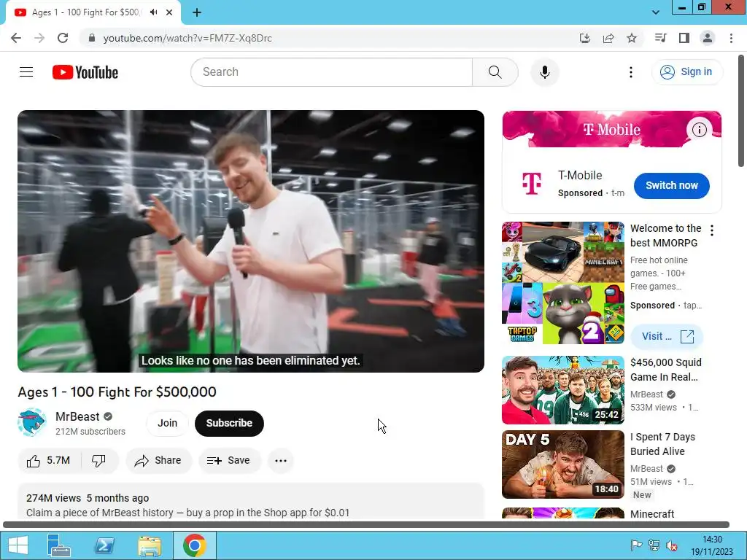Go forward in browser history
This screenshot has width=747, height=560.
coord(39,38)
